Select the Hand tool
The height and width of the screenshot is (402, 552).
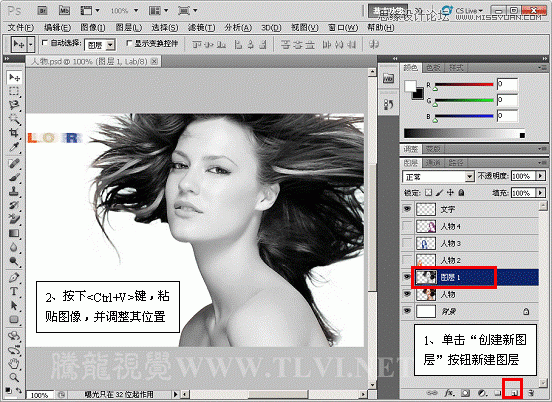(14, 364)
